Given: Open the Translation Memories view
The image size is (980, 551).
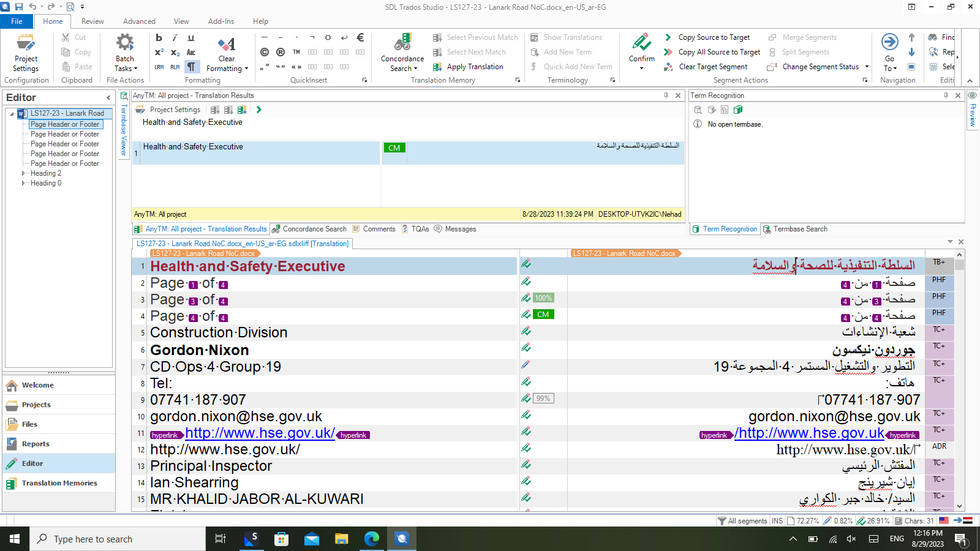Looking at the screenshot, I should coord(59,483).
